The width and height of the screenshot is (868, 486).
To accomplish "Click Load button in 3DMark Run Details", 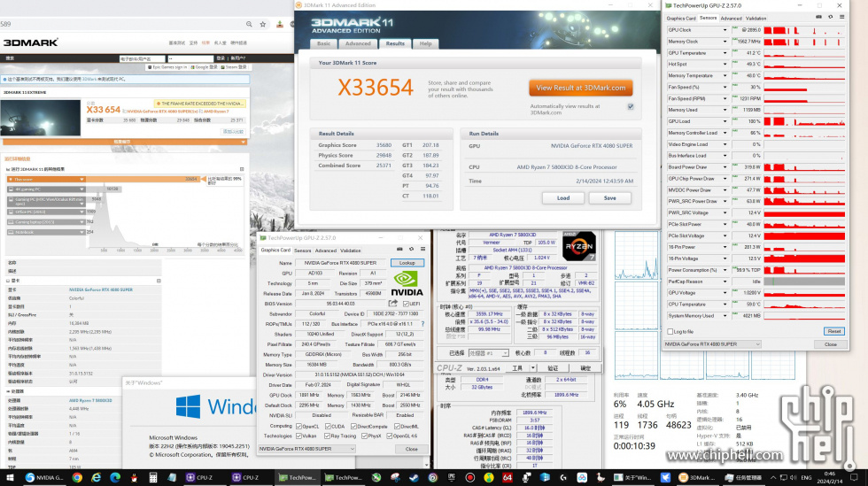I will [x=563, y=197].
